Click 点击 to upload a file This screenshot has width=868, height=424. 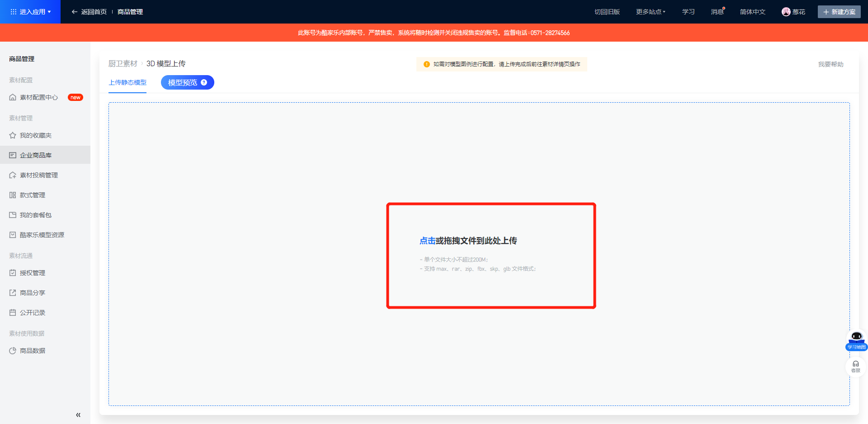point(427,241)
